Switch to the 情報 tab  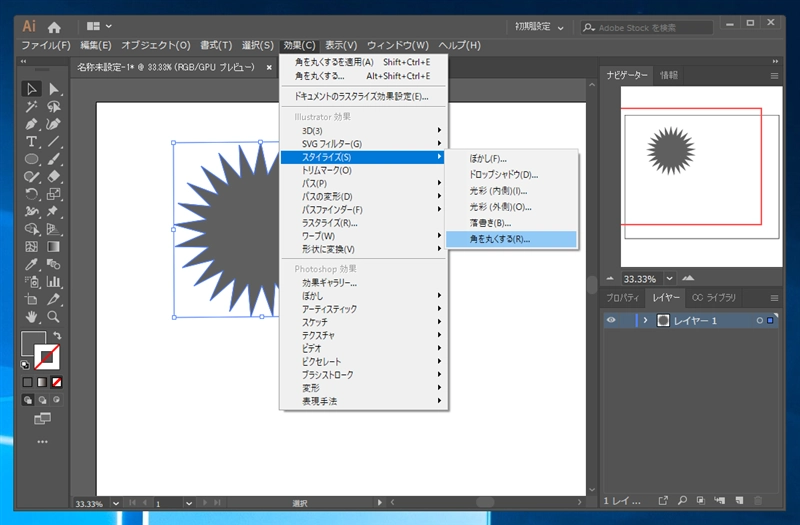point(669,76)
